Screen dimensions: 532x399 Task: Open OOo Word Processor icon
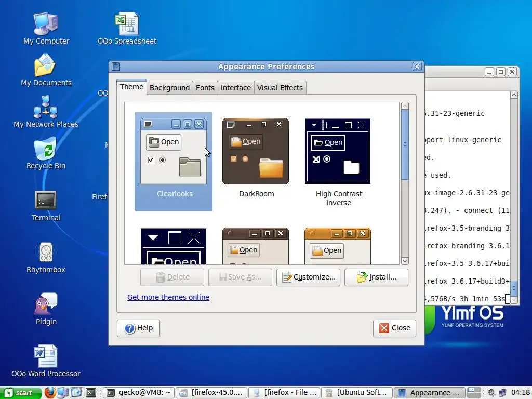(x=46, y=361)
